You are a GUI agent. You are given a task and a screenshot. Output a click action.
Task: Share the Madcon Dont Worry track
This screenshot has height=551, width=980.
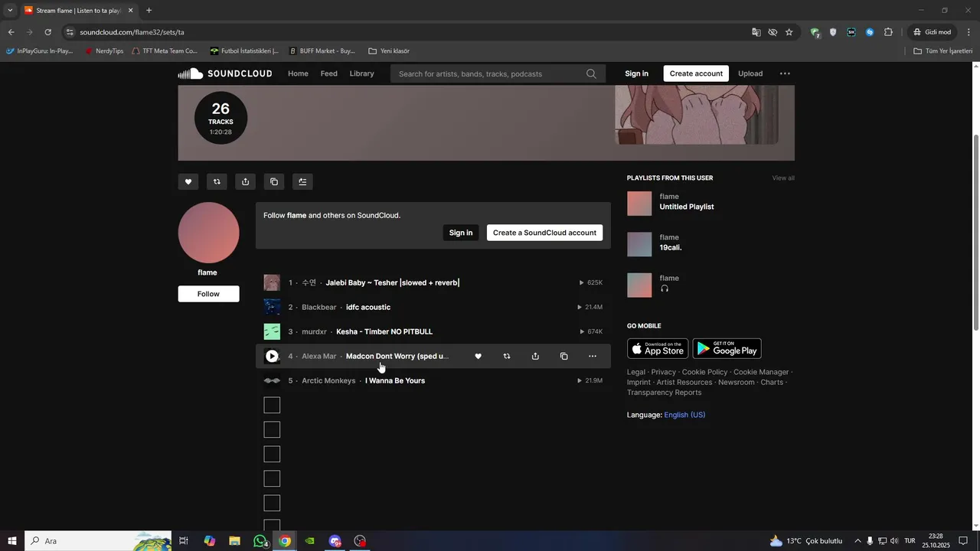[535, 356]
